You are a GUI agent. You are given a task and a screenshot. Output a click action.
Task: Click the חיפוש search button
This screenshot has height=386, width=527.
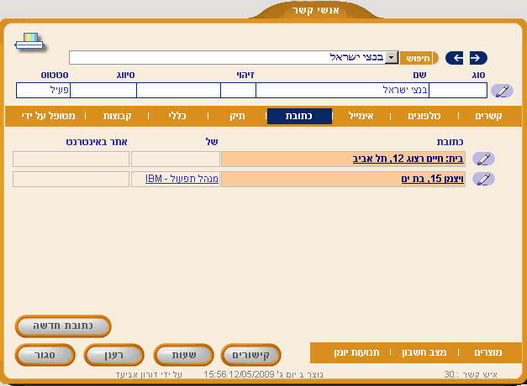[x=419, y=58]
